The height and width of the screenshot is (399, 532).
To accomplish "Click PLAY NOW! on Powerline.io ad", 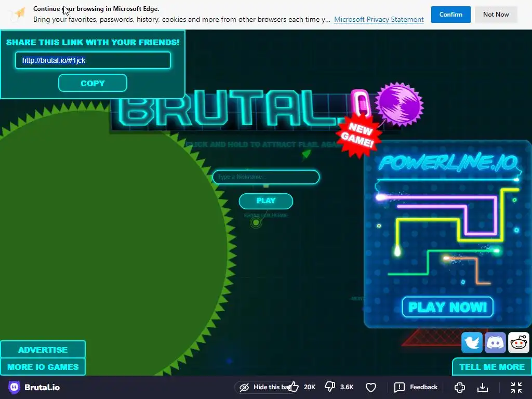I will [x=447, y=307].
